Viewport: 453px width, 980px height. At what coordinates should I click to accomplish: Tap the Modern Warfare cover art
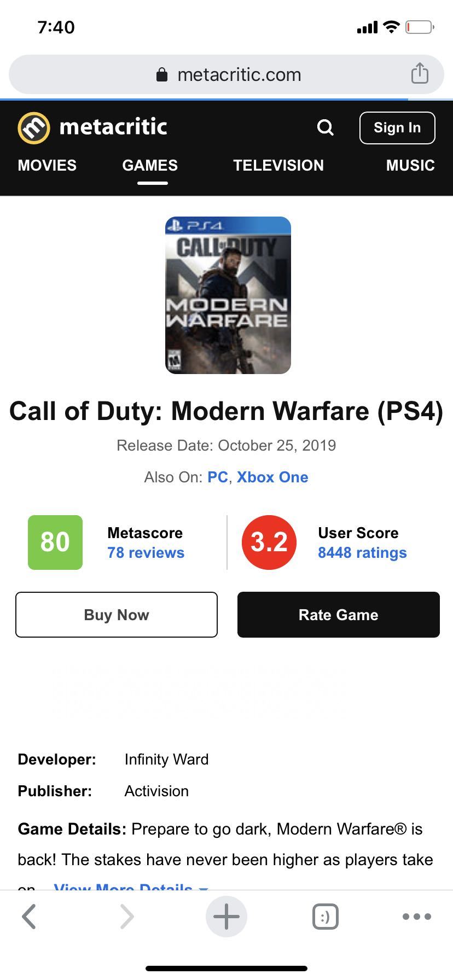coord(228,295)
